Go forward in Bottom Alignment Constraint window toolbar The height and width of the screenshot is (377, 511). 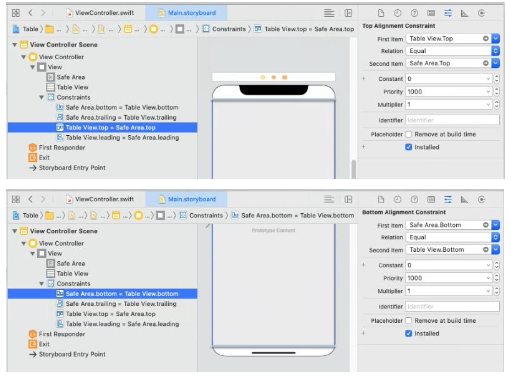coord(43,199)
